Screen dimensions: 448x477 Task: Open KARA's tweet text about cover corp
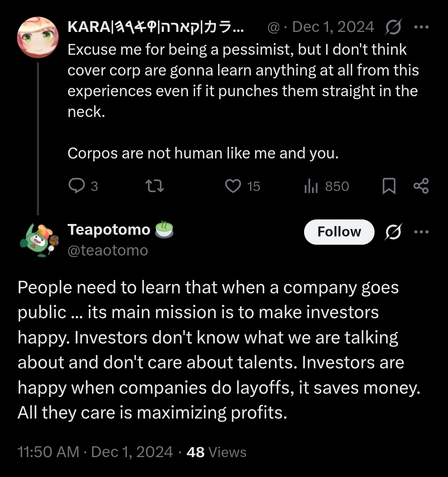tap(243, 101)
